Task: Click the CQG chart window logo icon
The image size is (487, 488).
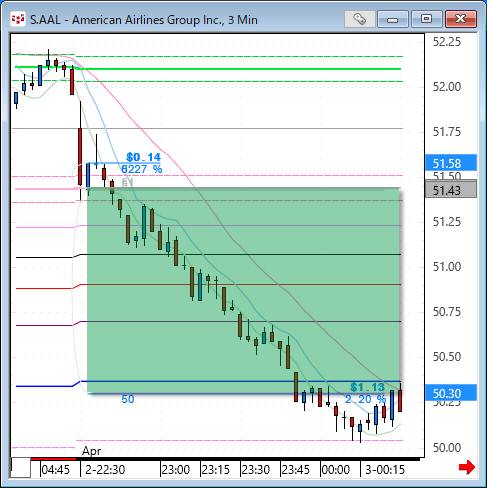Action: coord(18,19)
